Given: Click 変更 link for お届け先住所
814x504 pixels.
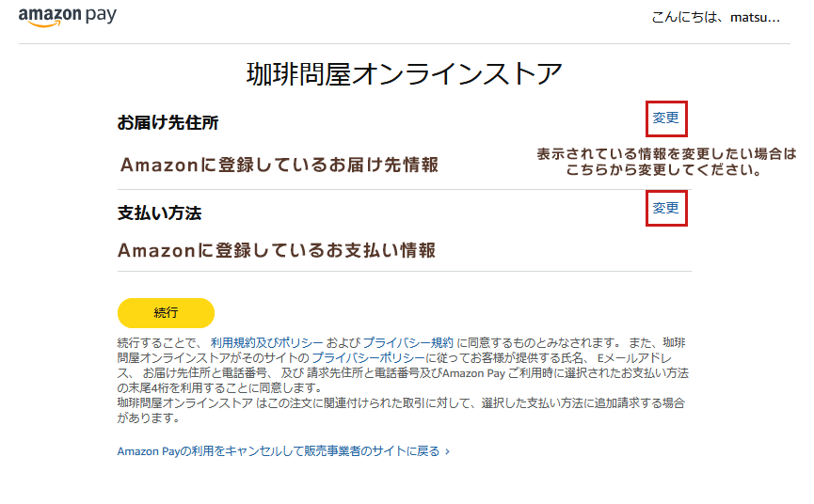Looking at the screenshot, I should [x=665, y=118].
